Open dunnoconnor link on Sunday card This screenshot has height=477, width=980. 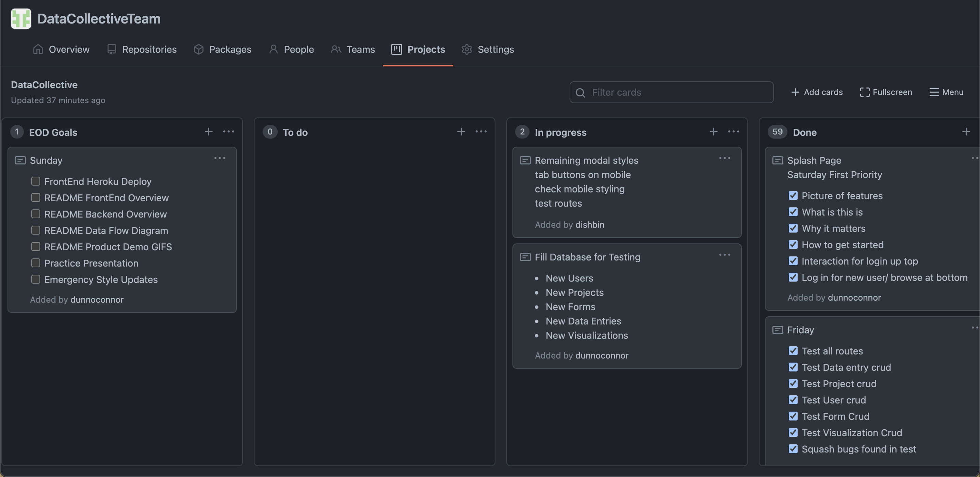[97, 300]
